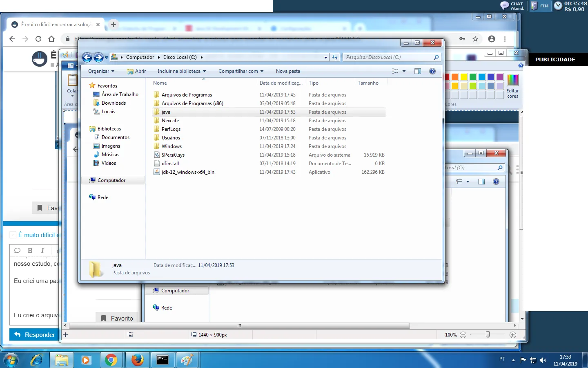Select Documentos under Bibliotecas
The width and height of the screenshot is (588, 368).
pos(115,137)
